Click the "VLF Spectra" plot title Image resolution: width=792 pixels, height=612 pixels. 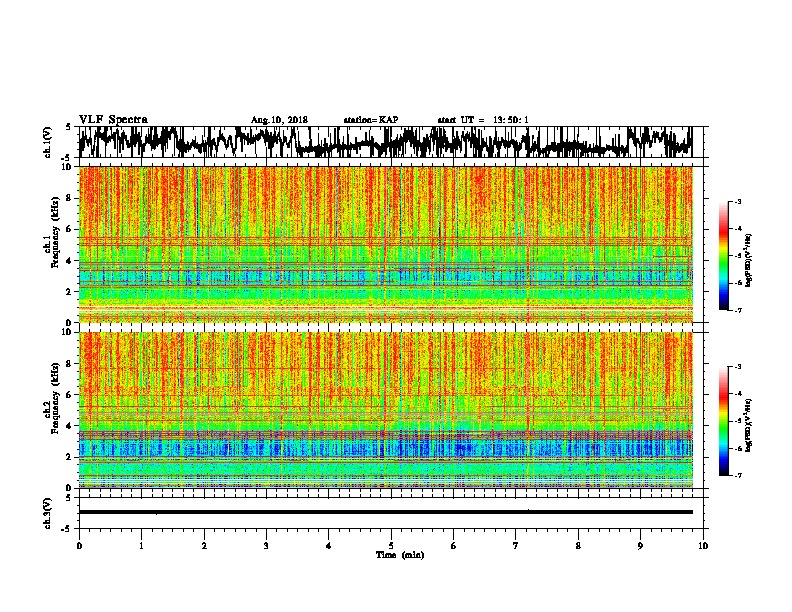(x=113, y=120)
